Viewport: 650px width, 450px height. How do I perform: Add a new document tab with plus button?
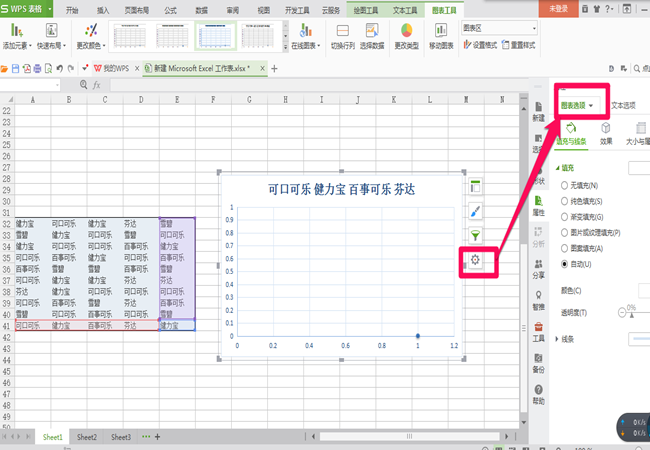click(x=274, y=69)
